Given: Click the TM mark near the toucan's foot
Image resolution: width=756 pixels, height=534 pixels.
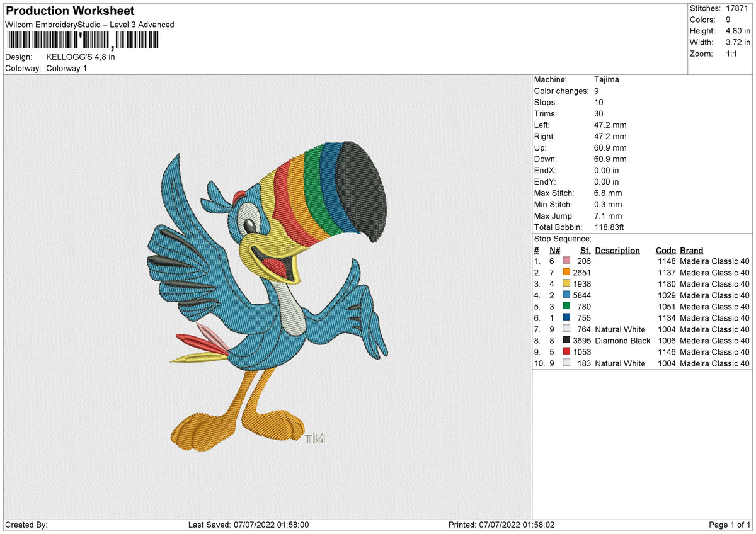Looking at the screenshot, I should click(314, 438).
